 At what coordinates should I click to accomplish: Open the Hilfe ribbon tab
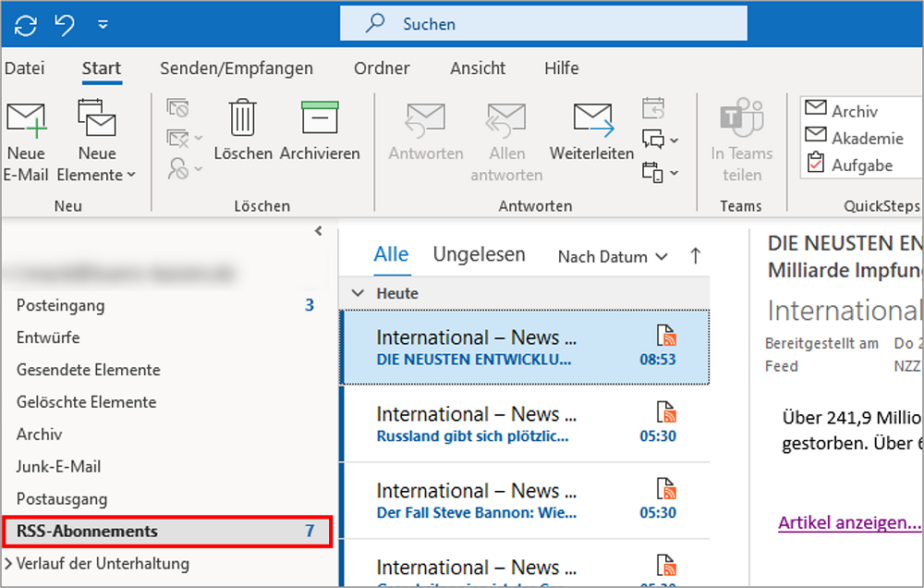point(561,68)
